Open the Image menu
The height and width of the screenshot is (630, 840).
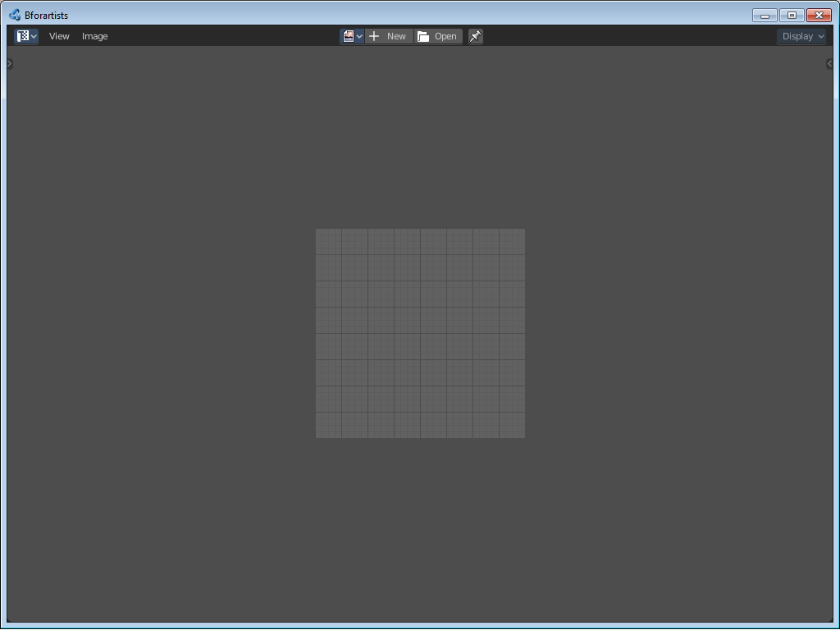tap(95, 36)
